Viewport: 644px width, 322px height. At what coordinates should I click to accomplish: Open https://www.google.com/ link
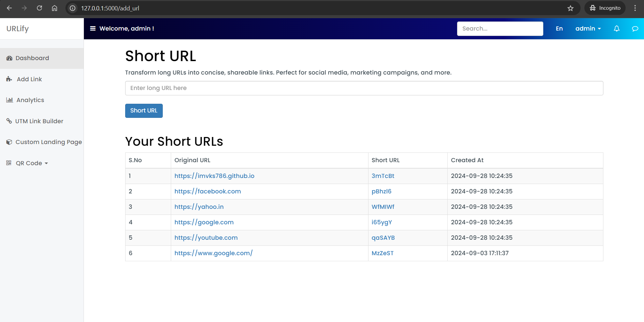[213, 253]
